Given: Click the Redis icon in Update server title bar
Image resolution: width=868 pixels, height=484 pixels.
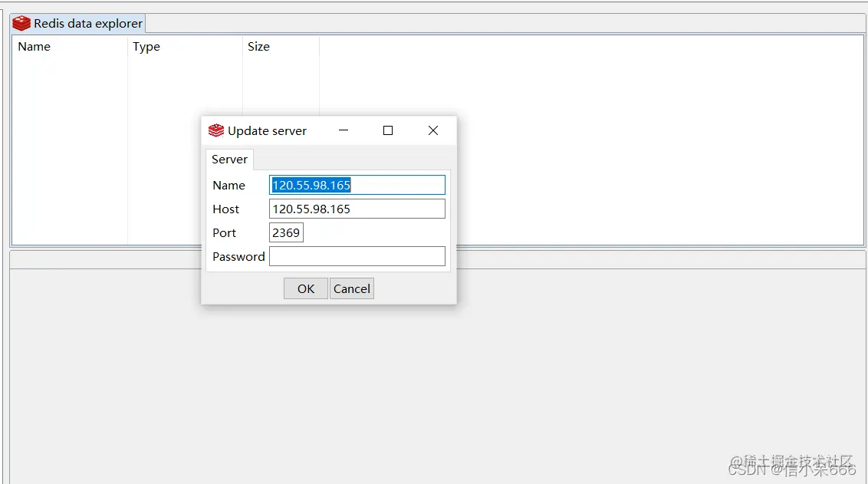Looking at the screenshot, I should 216,130.
